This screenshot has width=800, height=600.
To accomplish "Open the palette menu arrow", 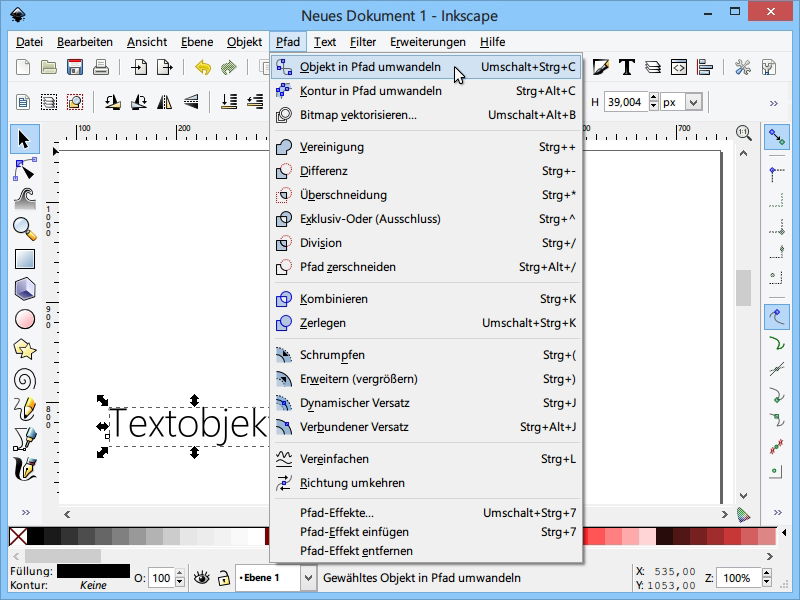I will tap(784, 533).
